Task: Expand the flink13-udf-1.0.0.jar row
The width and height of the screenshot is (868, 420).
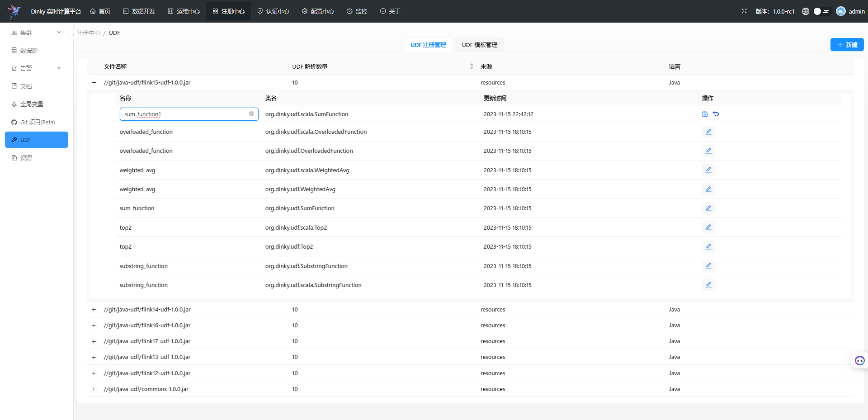Action: point(94,357)
